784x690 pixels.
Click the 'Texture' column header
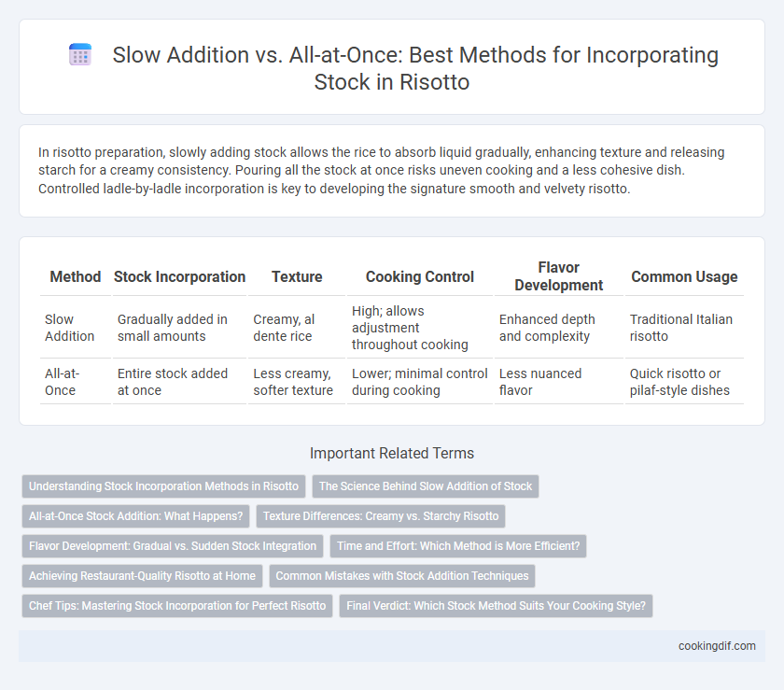(297, 276)
